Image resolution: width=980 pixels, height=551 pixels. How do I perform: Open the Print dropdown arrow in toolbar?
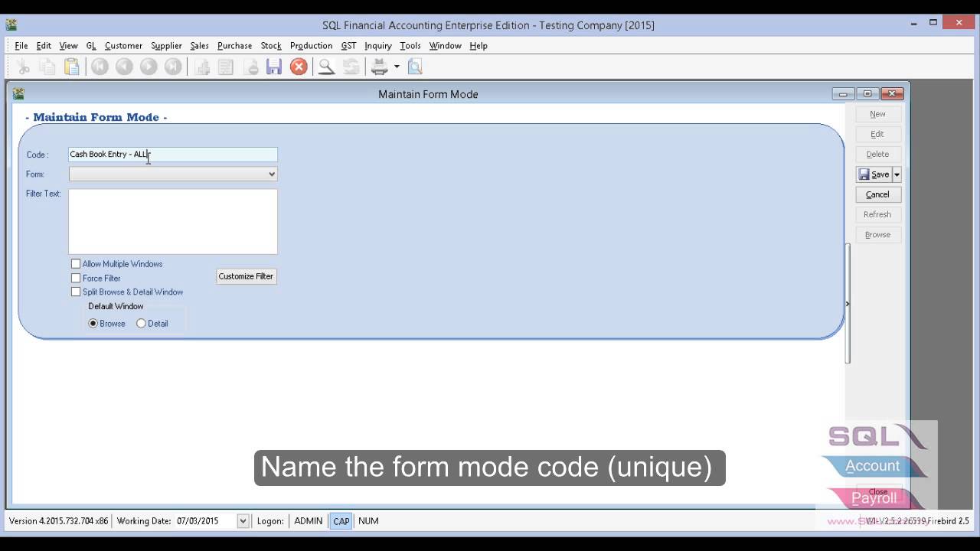pyautogui.click(x=397, y=67)
